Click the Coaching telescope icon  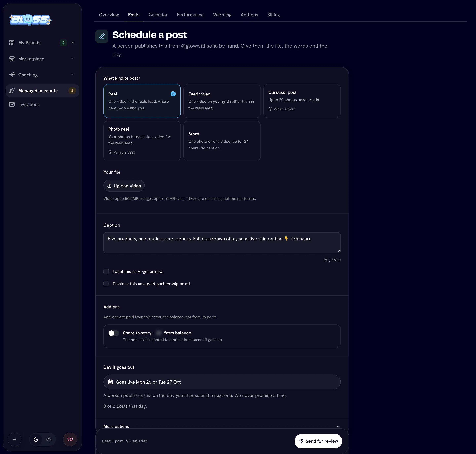12,75
